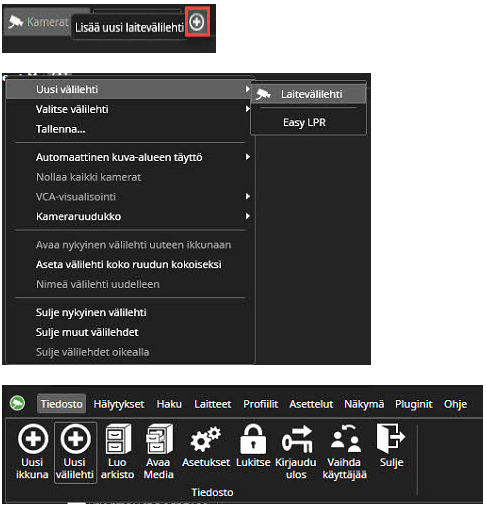The height and width of the screenshot is (506, 486).
Task: Open the Asettelut ribbon tab
Action: coord(311,404)
